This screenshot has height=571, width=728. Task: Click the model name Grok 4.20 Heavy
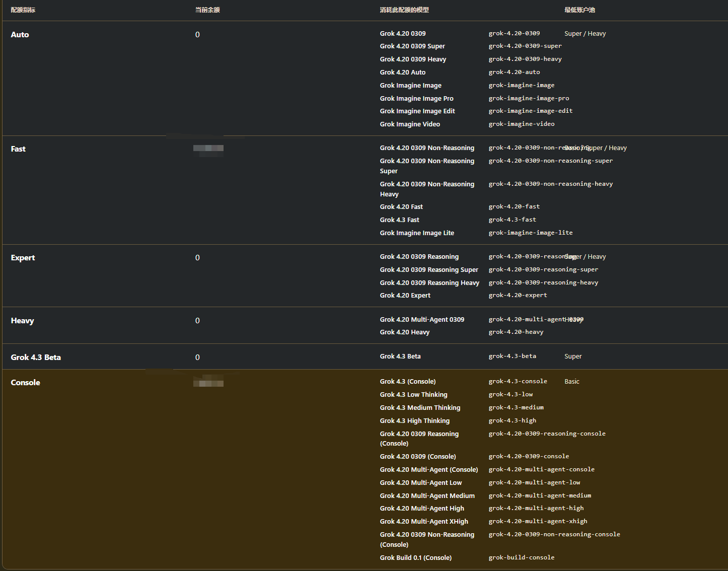pyautogui.click(x=405, y=332)
